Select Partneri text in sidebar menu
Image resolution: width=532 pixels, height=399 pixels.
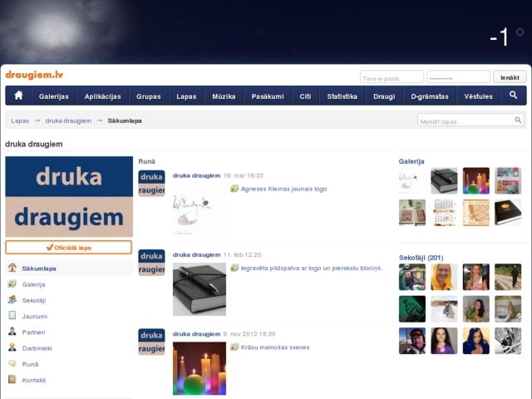(33, 332)
